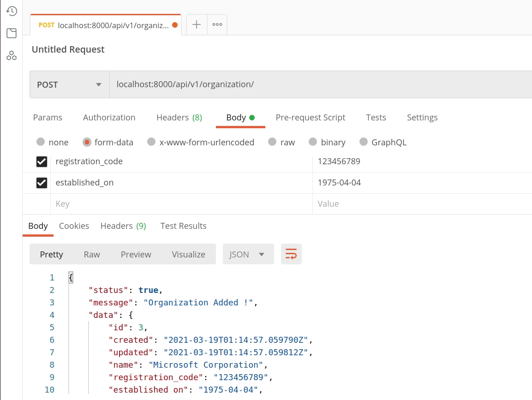The height and width of the screenshot is (400, 532).
Task: Open the response Headers (9) tab
Action: pos(123,226)
